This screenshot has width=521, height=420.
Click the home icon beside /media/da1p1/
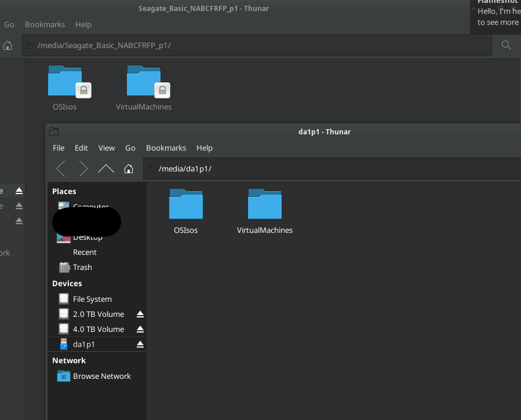click(x=129, y=169)
